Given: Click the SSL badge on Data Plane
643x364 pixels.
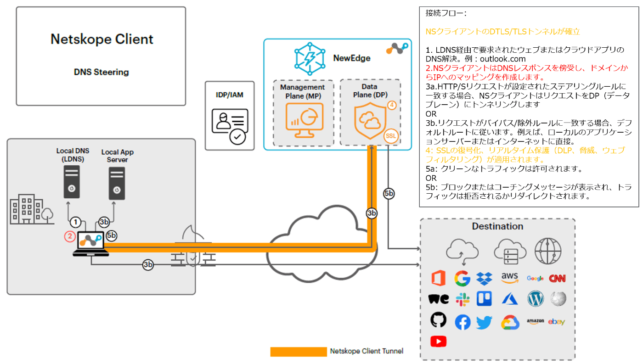Looking at the screenshot, I should tap(391, 136).
